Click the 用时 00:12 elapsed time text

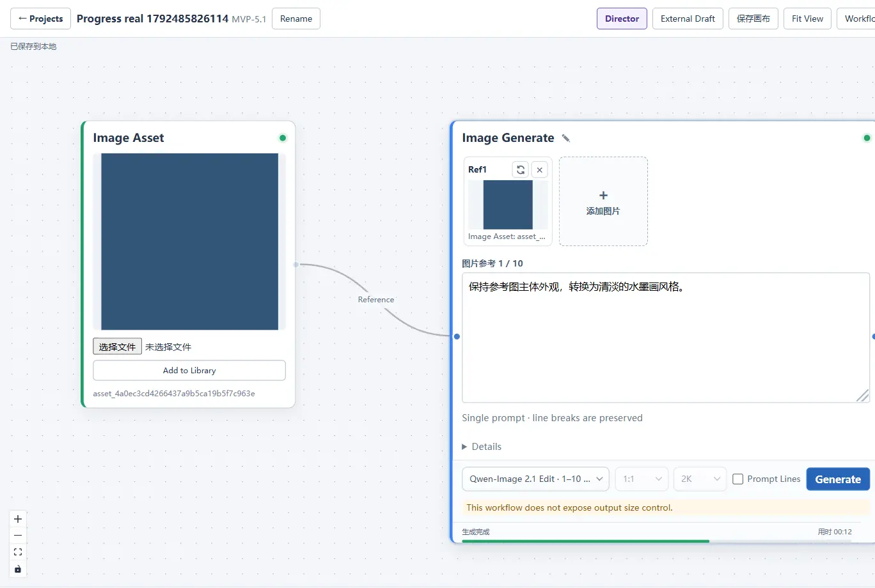[x=835, y=532]
